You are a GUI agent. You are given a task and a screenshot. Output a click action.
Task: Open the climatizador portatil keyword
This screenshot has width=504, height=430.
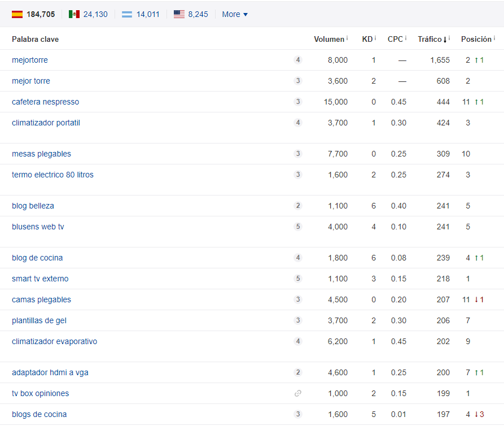(46, 123)
